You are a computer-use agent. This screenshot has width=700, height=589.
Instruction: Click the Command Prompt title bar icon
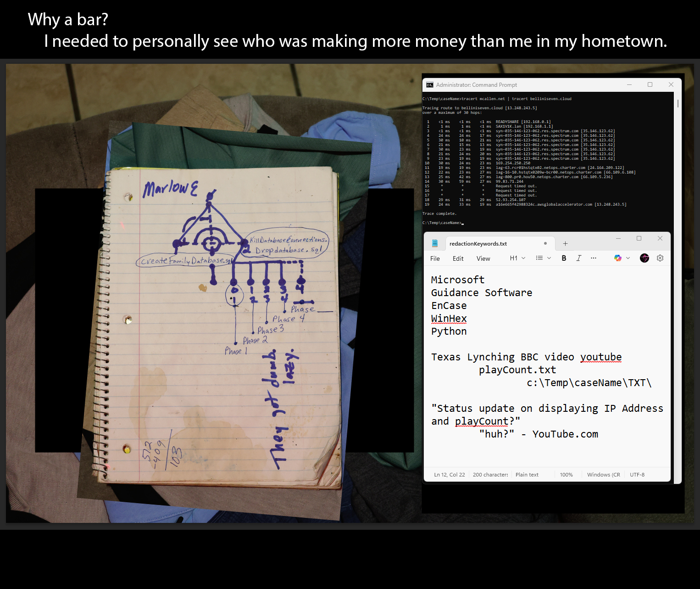click(x=430, y=85)
